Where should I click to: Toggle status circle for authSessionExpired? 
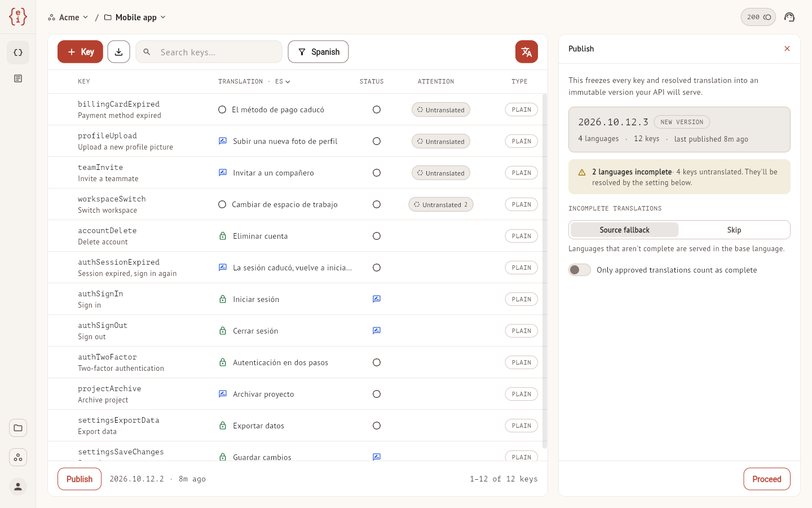(377, 268)
